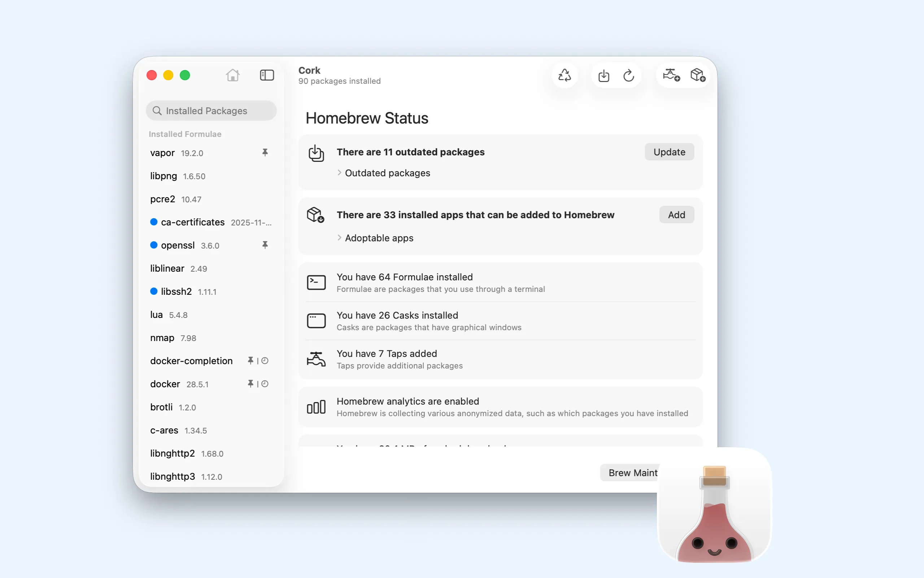Select the docker 28.5.1 formula
The width and height of the screenshot is (924, 578).
(x=211, y=384)
